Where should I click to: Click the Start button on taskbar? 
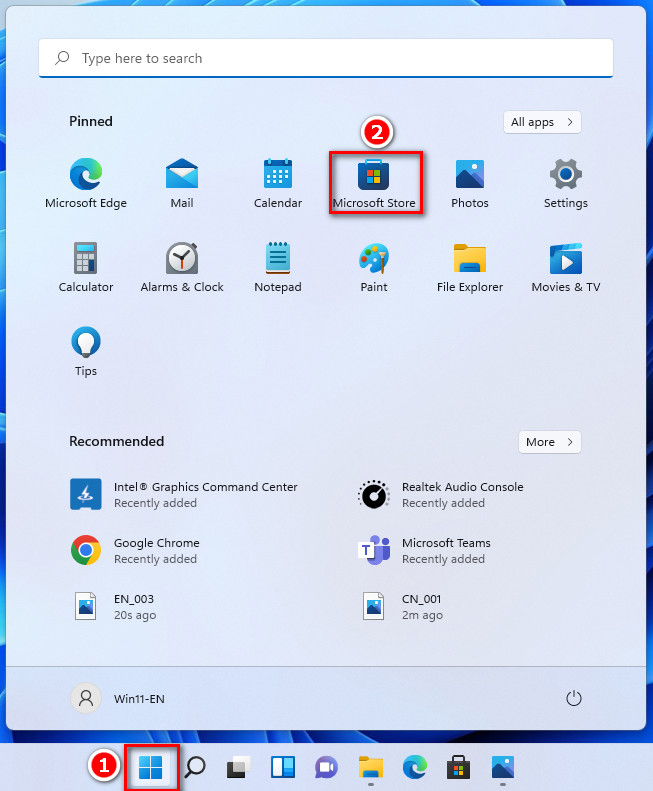pos(150,767)
